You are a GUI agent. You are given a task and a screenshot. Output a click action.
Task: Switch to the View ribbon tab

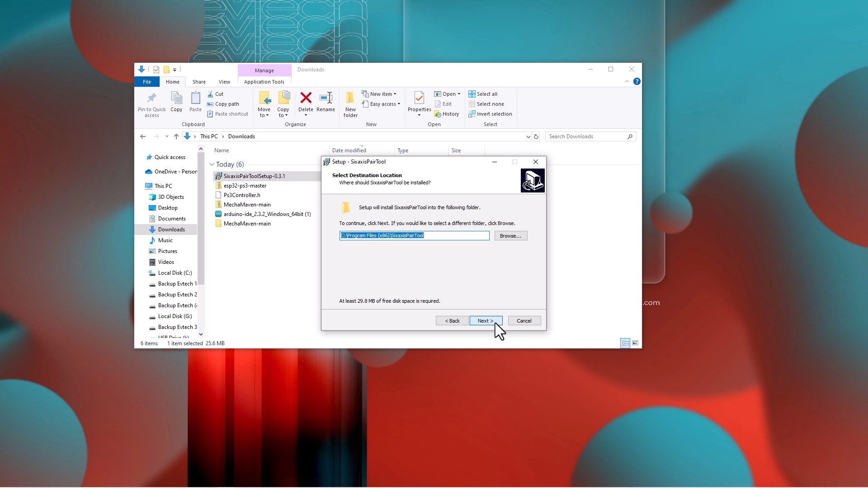(224, 82)
